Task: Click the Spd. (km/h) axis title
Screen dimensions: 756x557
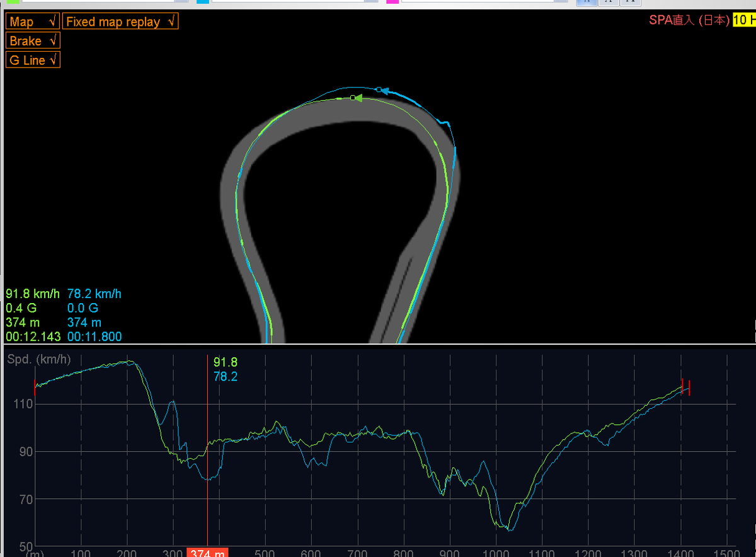Action: [x=39, y=360]
